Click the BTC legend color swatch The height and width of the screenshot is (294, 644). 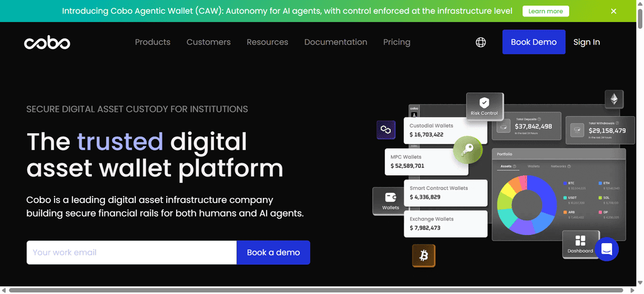pos(565,183)
